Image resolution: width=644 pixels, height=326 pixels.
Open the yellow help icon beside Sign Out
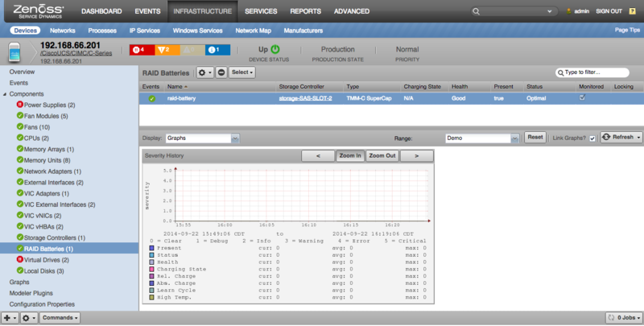(x=632, y=11)
